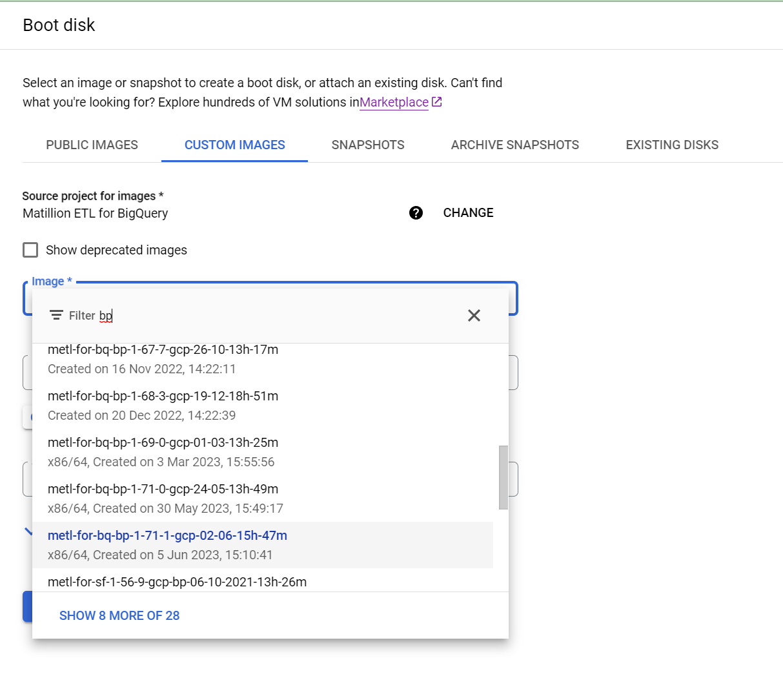Open the Marketplace link
Image resolution: width=783 pixels, height=700 pixels.
[x=394, y=102]
